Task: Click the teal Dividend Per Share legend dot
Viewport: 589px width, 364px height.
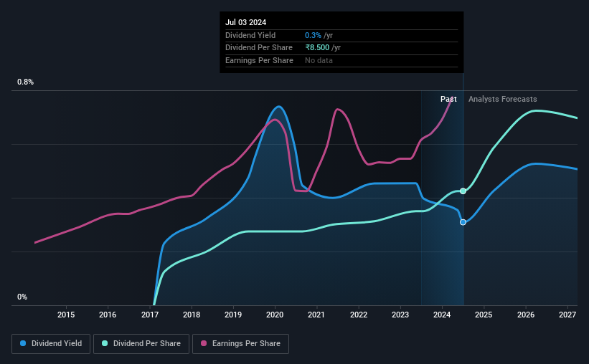Action: click(x=105, y=343)
